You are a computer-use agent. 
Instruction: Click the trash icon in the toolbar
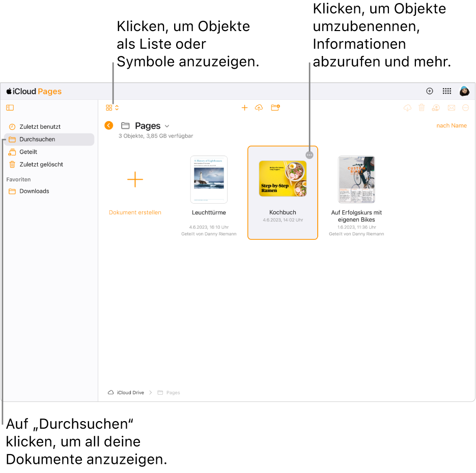coord(422,107)
